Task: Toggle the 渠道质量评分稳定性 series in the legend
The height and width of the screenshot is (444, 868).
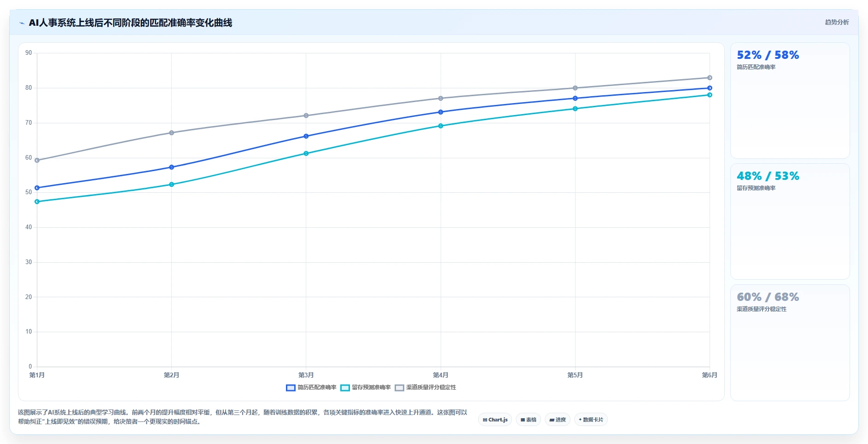Action: (425, 387)
